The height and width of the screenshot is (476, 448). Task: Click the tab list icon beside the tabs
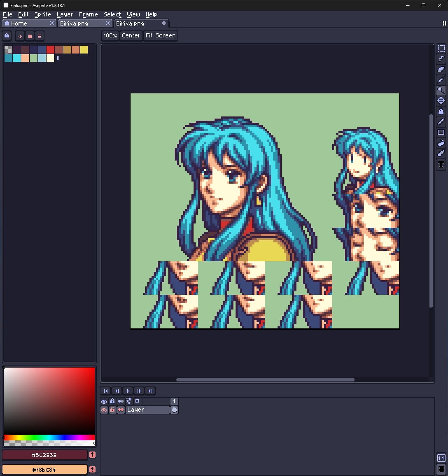point(444,23)
